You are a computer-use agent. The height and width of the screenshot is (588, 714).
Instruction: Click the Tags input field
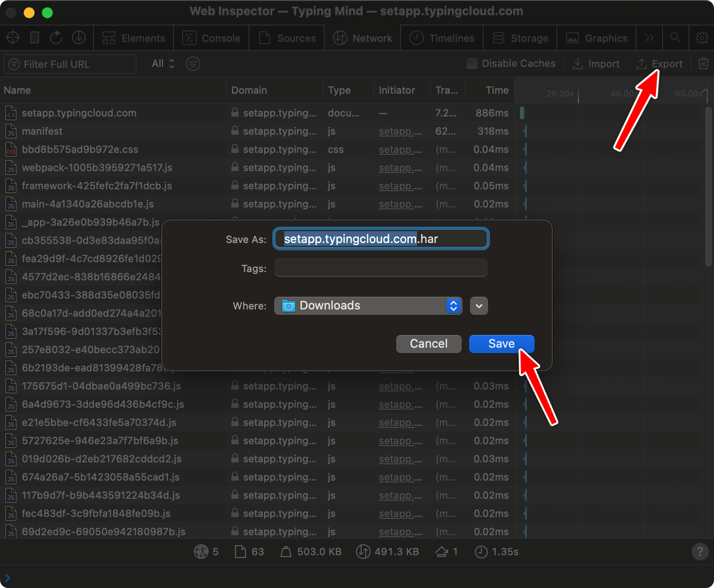pos(381,268)
